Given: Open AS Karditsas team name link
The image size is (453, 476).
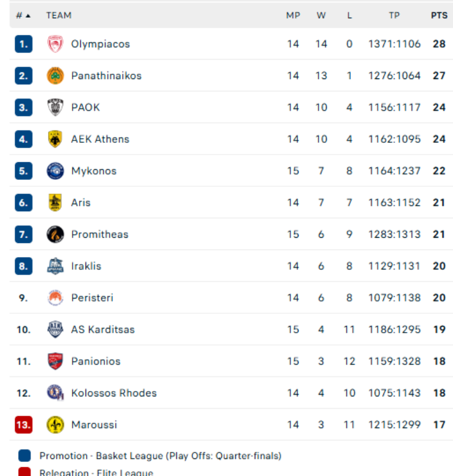Looking at the screenshot, I should [x=103, y=330].
